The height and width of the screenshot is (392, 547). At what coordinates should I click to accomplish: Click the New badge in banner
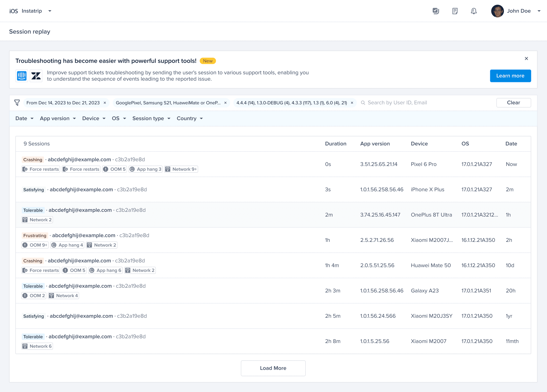click(x=208, y=61)
